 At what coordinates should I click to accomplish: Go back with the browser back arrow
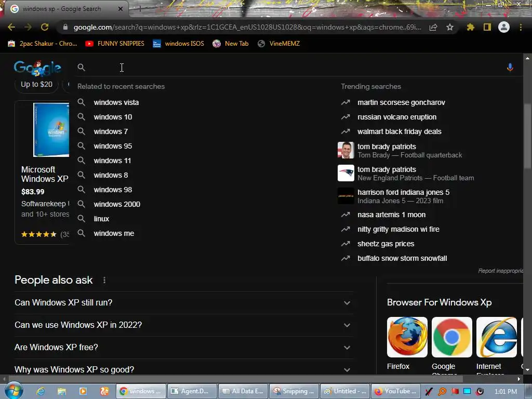coord(11,27)
